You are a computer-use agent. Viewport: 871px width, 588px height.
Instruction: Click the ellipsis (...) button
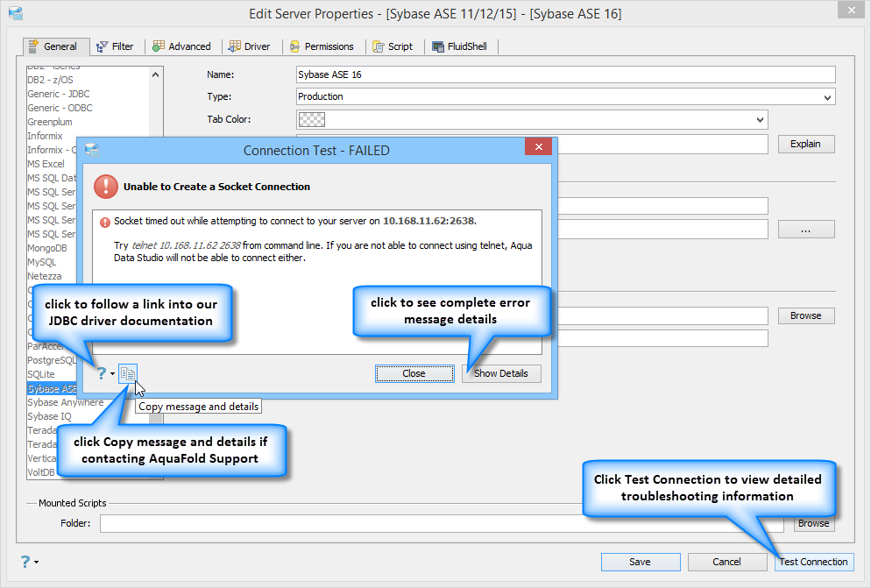point(806,229)
